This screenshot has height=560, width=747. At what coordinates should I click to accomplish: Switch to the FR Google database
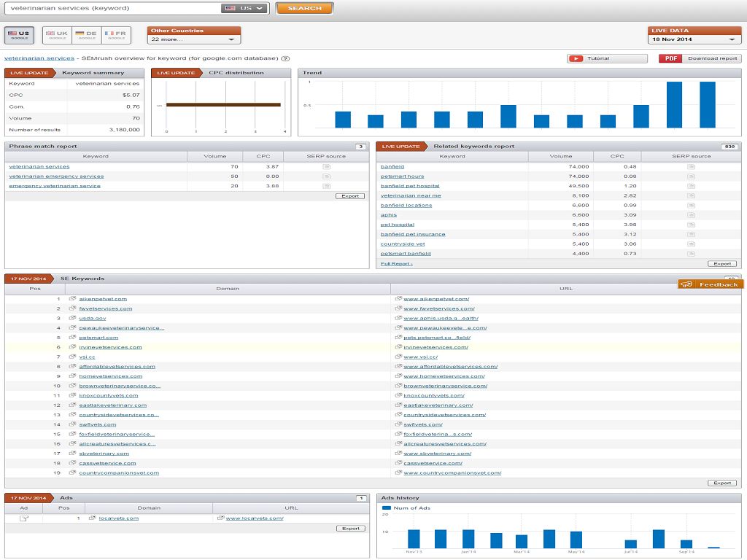[117, 35]
